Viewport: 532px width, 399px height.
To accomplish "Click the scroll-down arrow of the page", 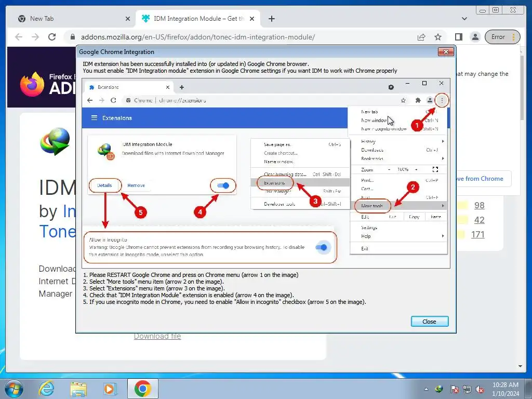I will click(521, 366).
